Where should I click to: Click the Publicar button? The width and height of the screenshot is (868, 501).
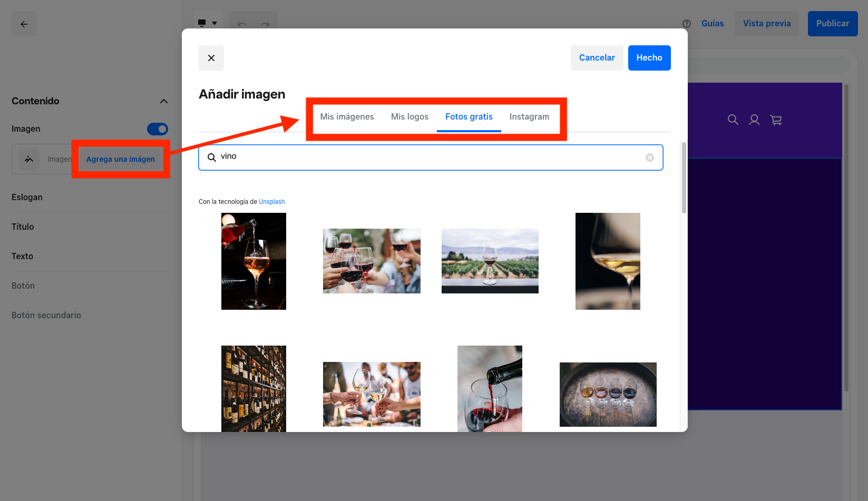point(833,24)
